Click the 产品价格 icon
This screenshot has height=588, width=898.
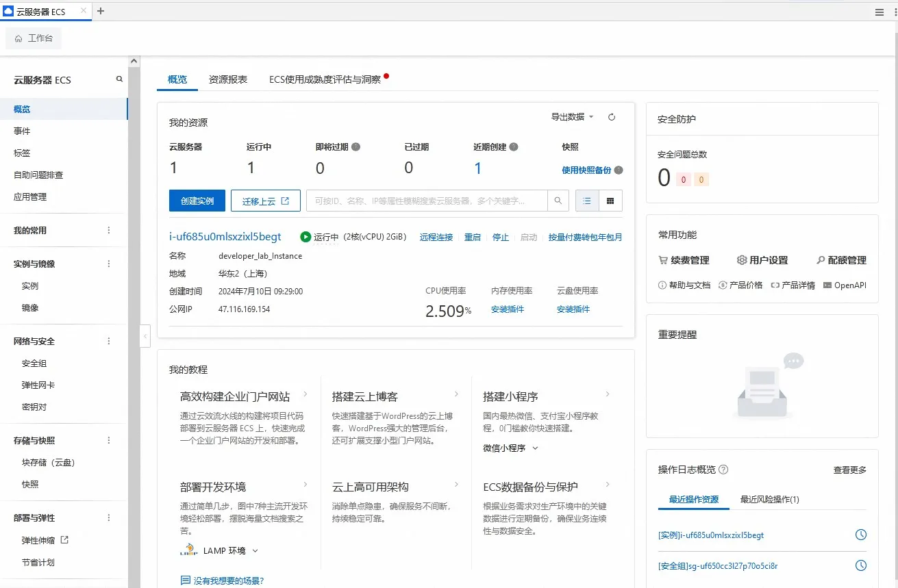(723, 285)
